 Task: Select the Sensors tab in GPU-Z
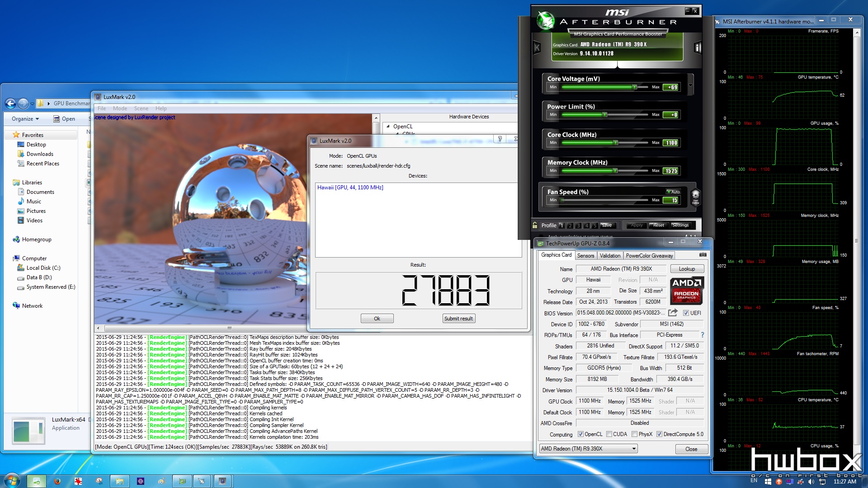pyautogui.click(x=585, y=256)
